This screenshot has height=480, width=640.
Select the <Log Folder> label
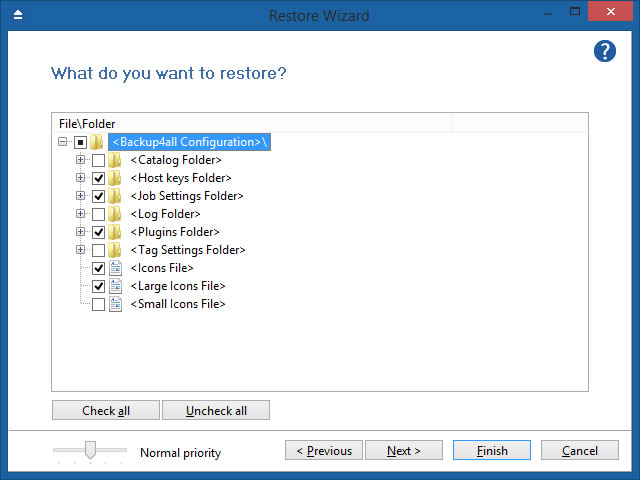click(165, 214)
